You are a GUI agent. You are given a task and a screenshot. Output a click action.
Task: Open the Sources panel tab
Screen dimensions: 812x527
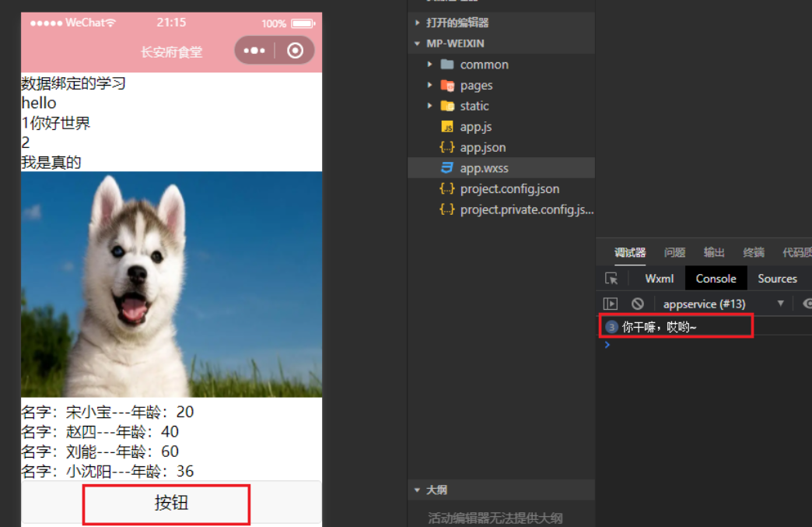click(777, 278)
